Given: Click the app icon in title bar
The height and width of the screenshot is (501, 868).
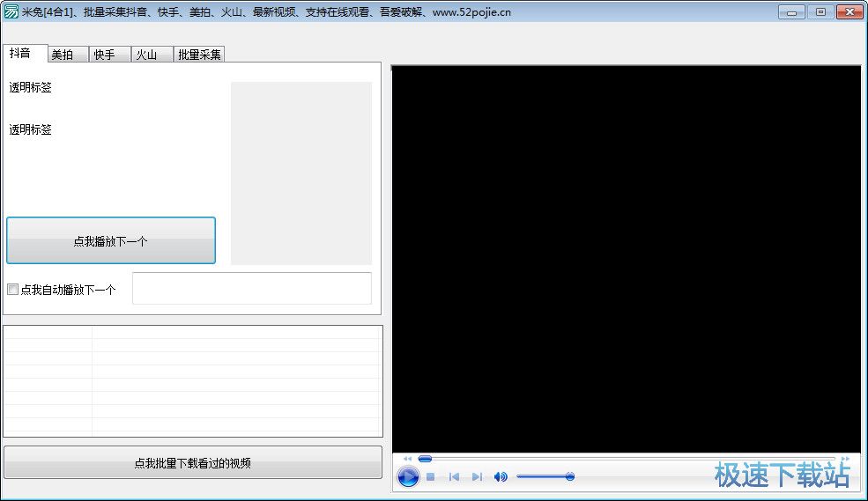Looking at the screenshot, I should [11, 12].
